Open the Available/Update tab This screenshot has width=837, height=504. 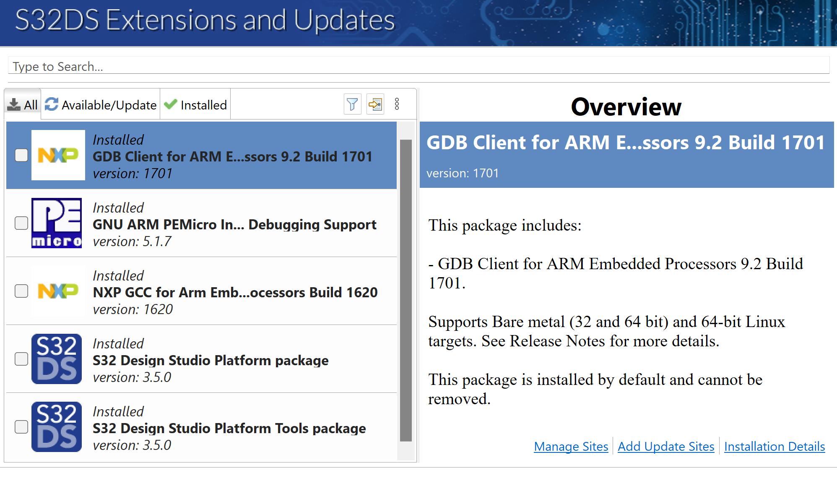tap(101, 105)
